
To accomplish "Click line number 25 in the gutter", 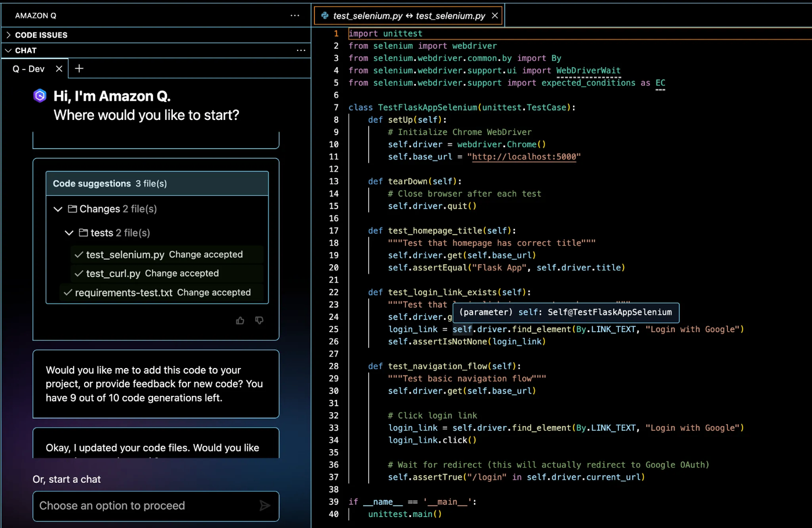I will pos(334,329).
